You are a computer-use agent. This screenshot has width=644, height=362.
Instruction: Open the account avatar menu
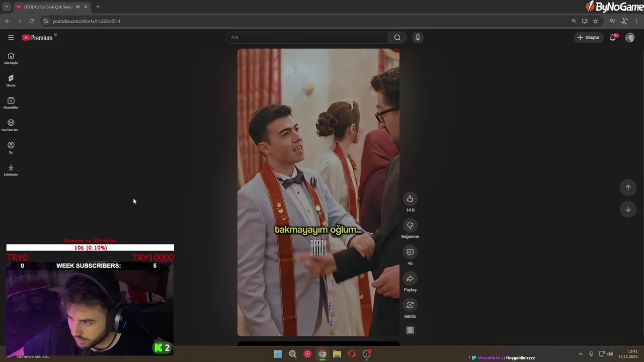630,38
